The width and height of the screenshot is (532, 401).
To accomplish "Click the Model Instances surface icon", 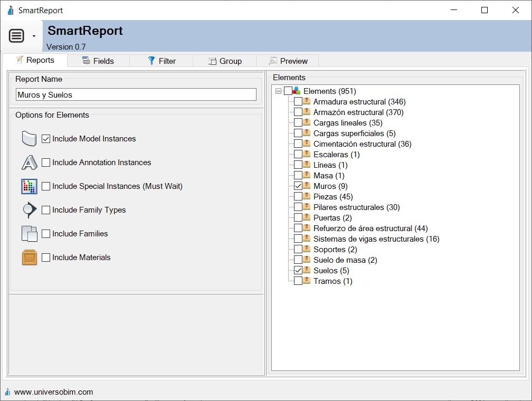I will tap(29, 138).
